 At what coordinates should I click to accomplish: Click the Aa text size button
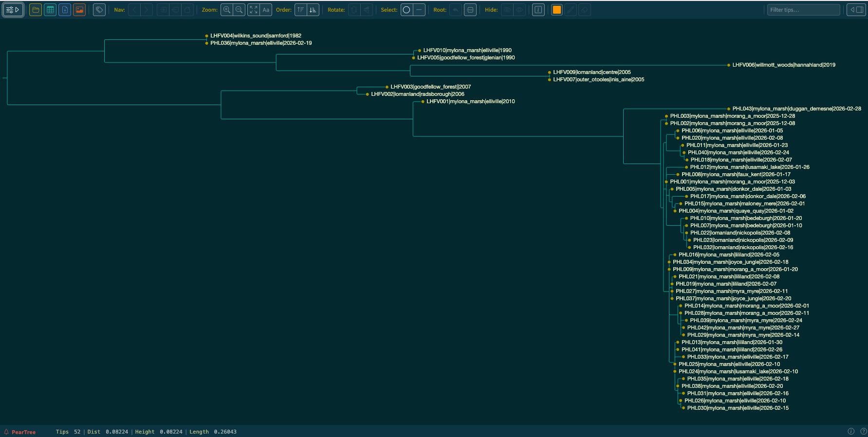(266, 10)
